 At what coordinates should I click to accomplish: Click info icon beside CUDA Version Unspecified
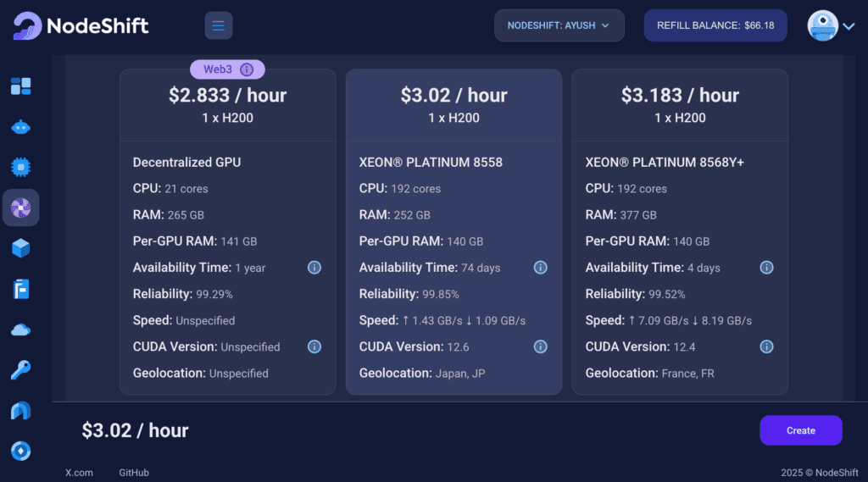click(x=314, y=347)
